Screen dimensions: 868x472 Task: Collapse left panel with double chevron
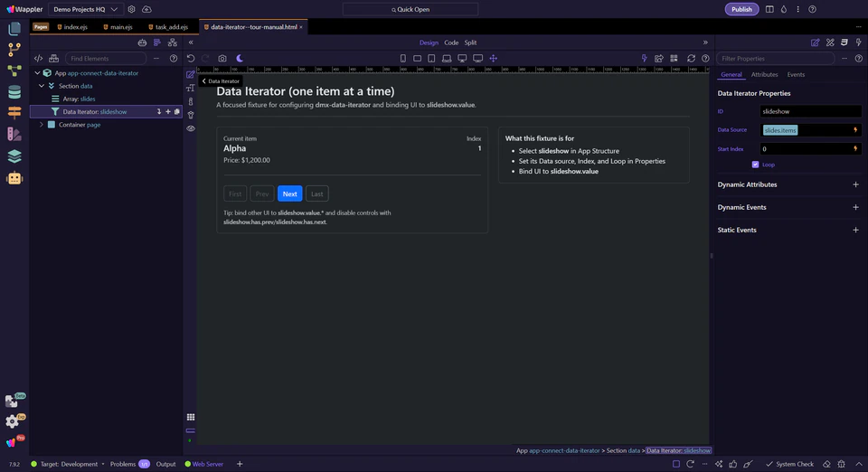(x=191, y=42)
